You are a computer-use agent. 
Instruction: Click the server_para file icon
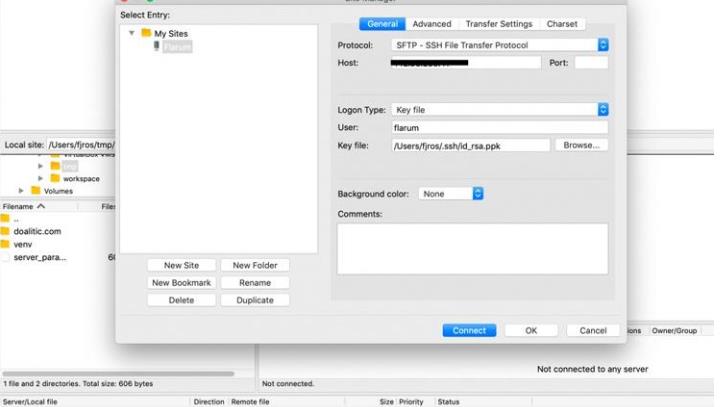5,257
